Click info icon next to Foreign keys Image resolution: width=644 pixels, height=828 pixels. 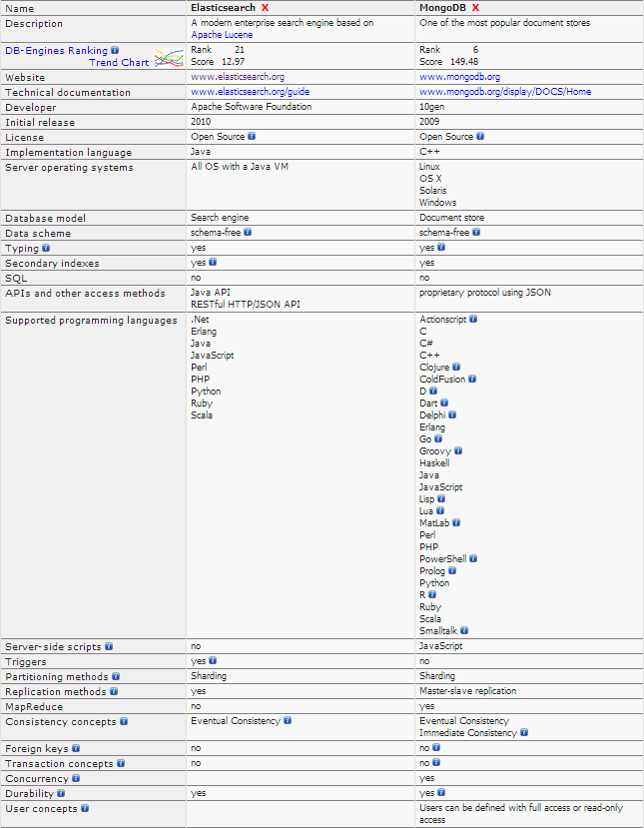tap(76, 747)
